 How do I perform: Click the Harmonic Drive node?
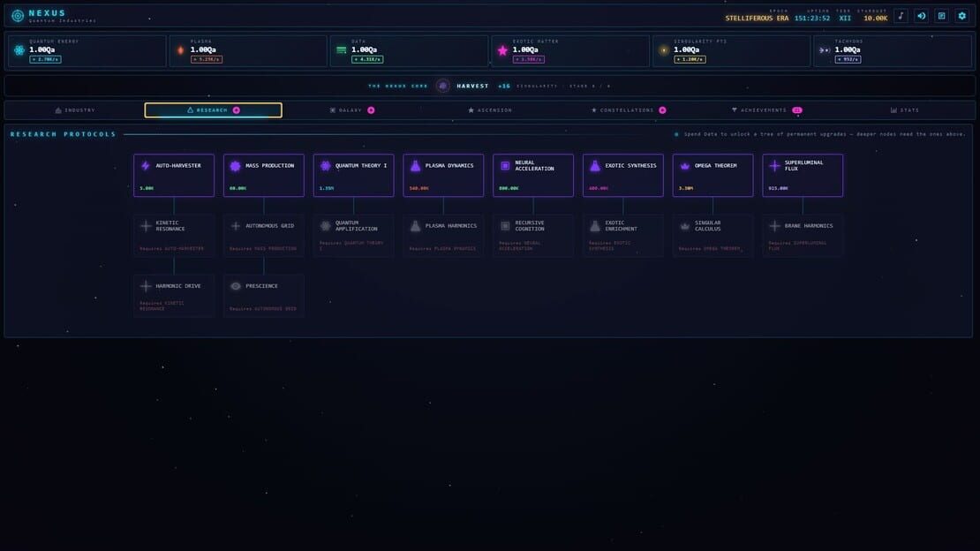174,296
